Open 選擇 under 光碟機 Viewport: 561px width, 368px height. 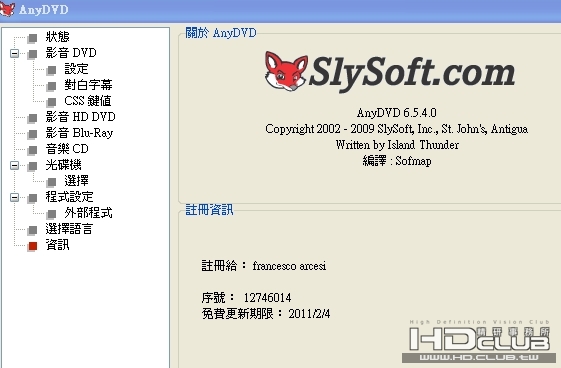tap(76, 181)
